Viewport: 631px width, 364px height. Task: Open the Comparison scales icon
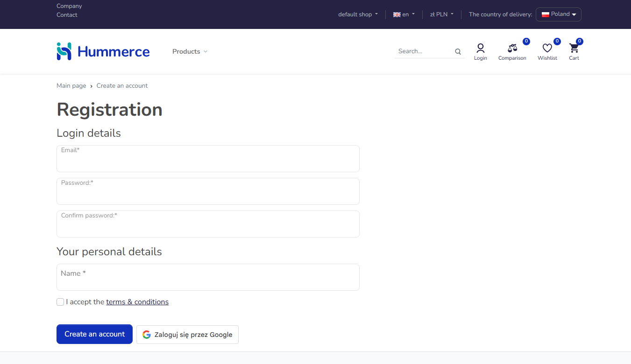tap(512, 48)
